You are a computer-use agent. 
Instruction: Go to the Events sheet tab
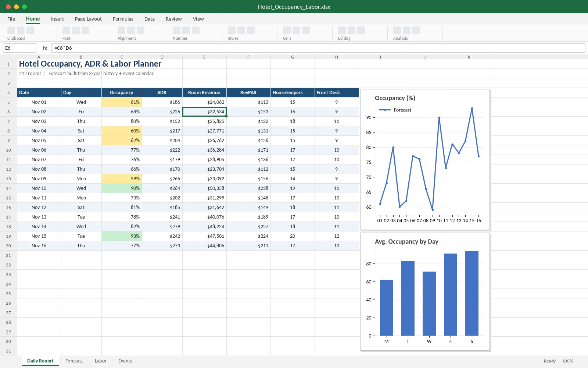click(x=125, y=361)
